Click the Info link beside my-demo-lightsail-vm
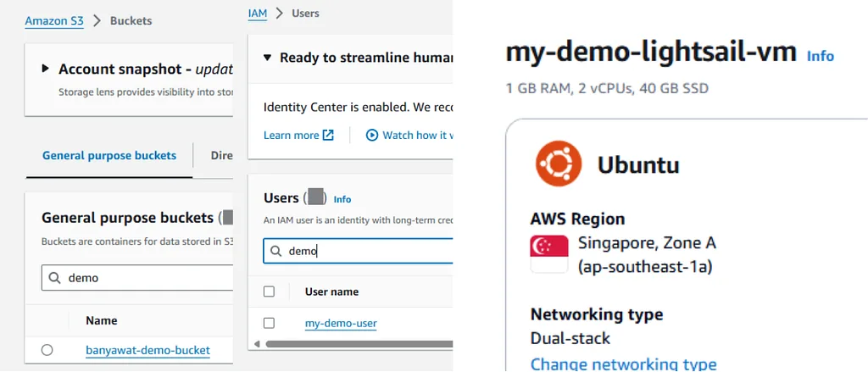The height and width of the screenshot is (372, 868). coord(821,57)
